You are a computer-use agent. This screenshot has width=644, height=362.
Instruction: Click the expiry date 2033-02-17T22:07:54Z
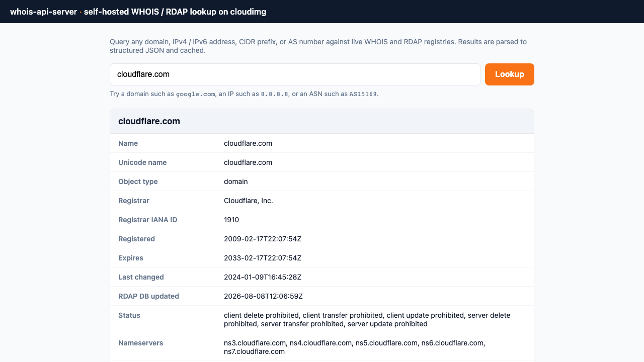point(263,258)
